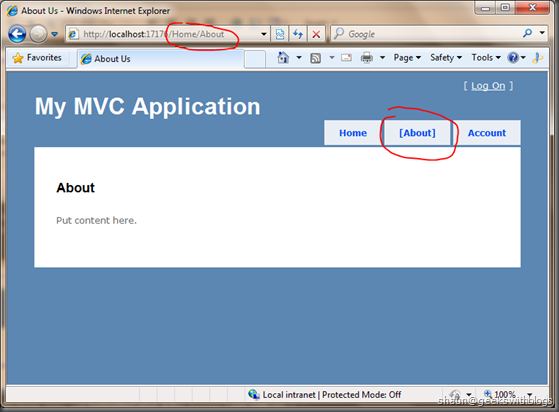
Task: Click the Log On link
Action: pos(488,86)
